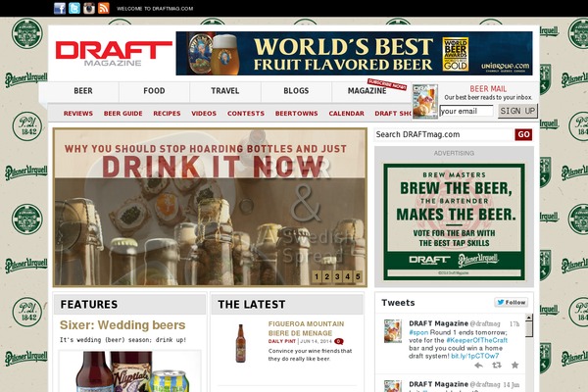
Task: Click the Figueroa Mountain bottle thumbnail
Action: click(240, 343)
